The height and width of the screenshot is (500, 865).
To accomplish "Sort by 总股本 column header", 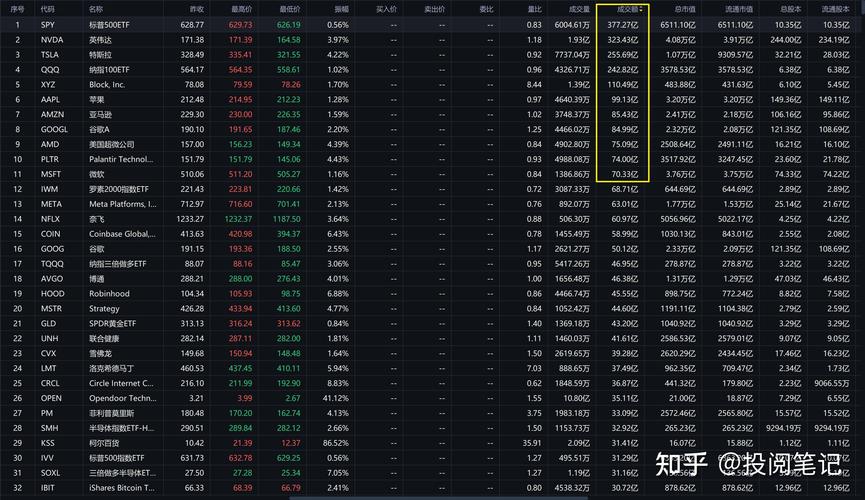I will coord(791,9).
